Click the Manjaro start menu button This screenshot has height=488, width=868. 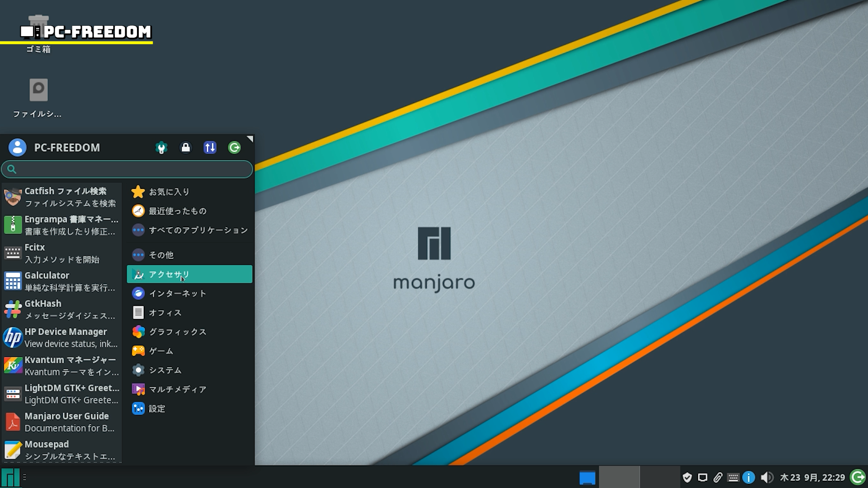pos(10,477)
